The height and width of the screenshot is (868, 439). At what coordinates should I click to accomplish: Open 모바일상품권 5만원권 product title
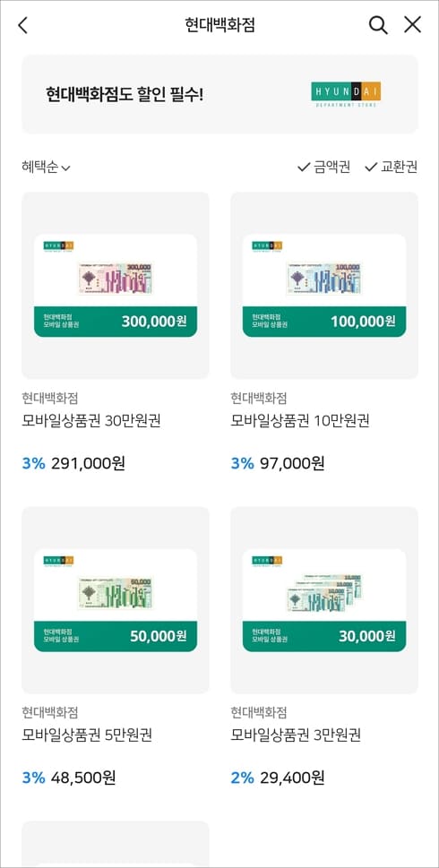(87, 735)
